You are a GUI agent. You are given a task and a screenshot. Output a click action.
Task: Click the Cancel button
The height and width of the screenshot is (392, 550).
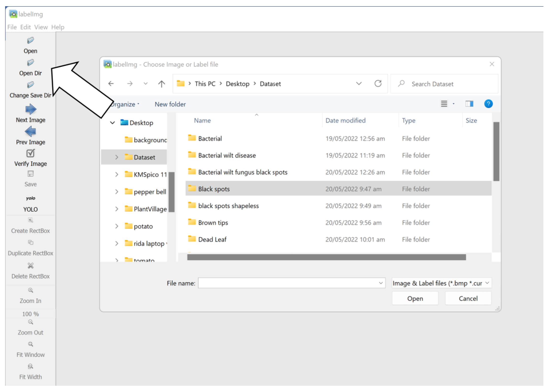pyautogui.click(x=468, y=299)
